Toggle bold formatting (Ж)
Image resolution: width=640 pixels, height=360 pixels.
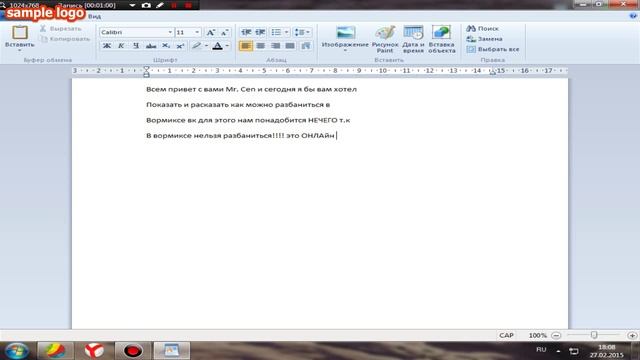[107, 46]
